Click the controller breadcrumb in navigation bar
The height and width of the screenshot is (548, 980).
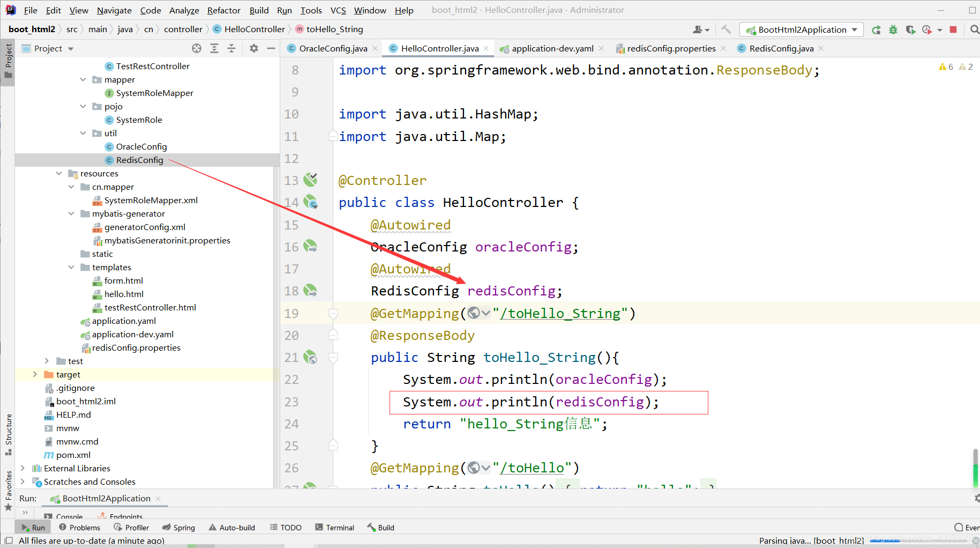(x=183, y=29)
